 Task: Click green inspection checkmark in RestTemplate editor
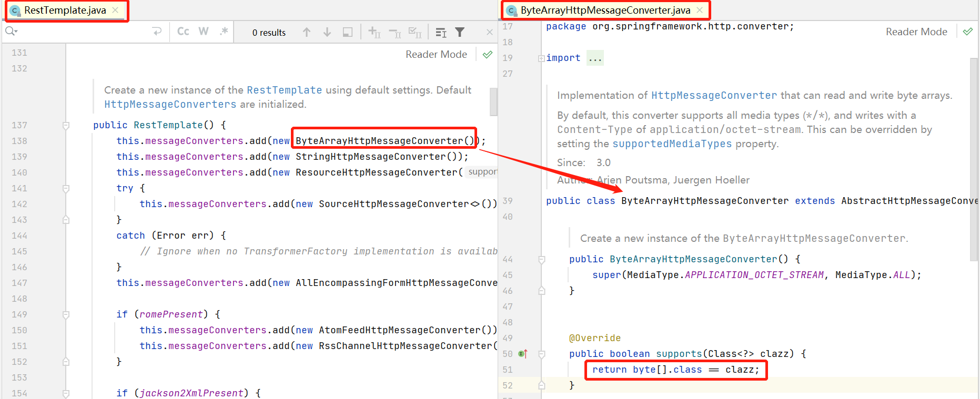[488, 55]
